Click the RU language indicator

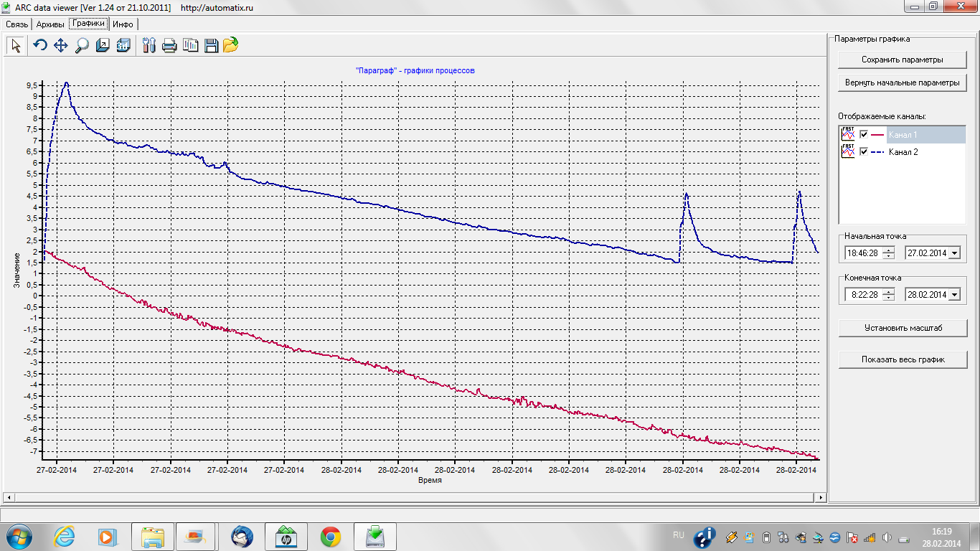click(x=679, y=535)
